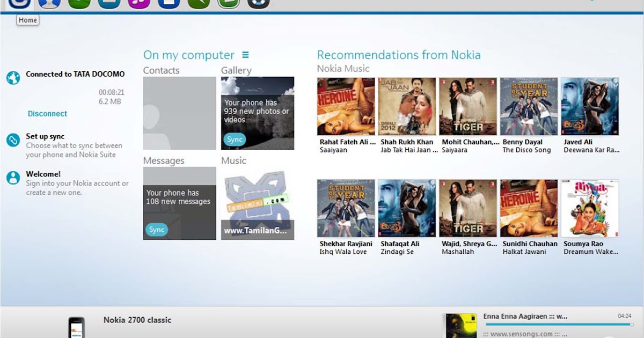Open the Halkat Jawani album cover
This screenshot has height=338, width=644.
(x=529, y=208)
